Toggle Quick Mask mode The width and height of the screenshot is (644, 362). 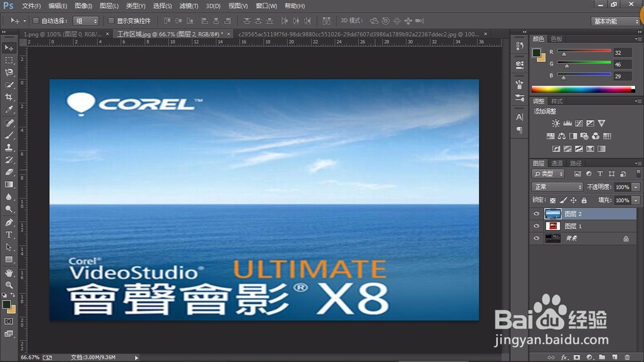pos(8,321)
